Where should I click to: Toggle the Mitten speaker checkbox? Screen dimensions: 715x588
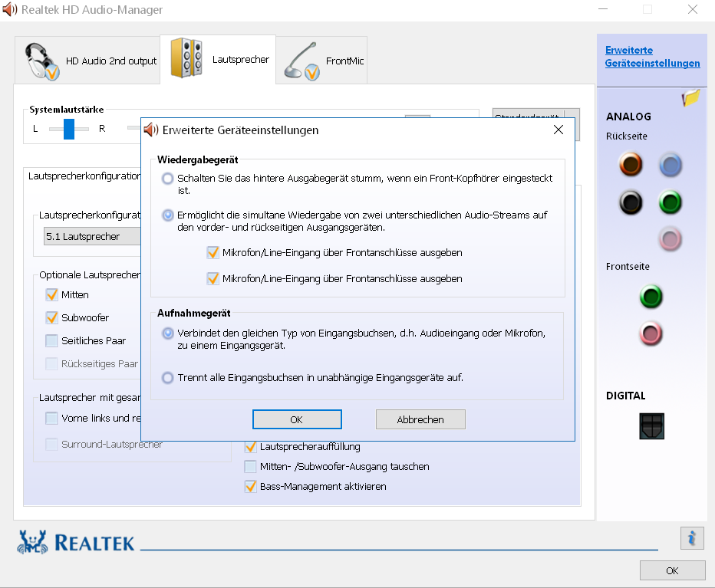[x=51, y=295]
